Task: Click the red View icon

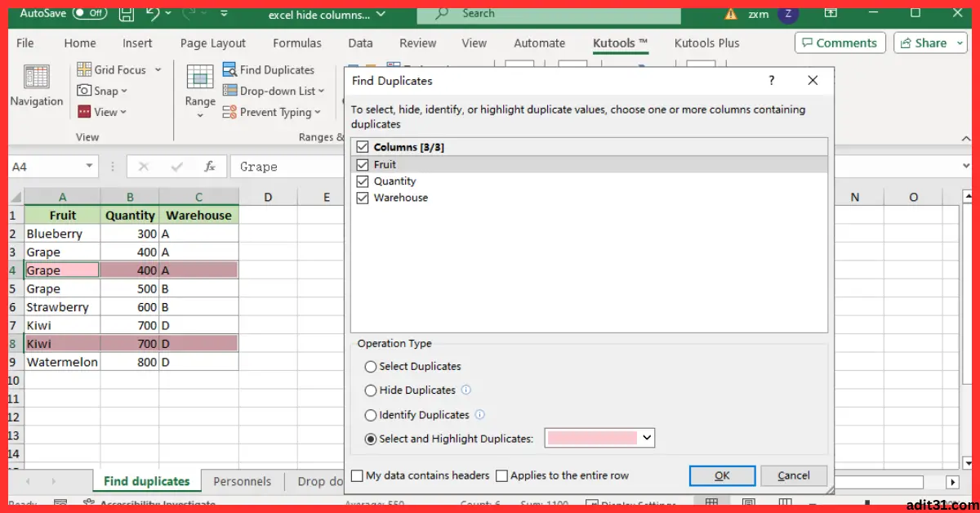Action: coord(84,112)
